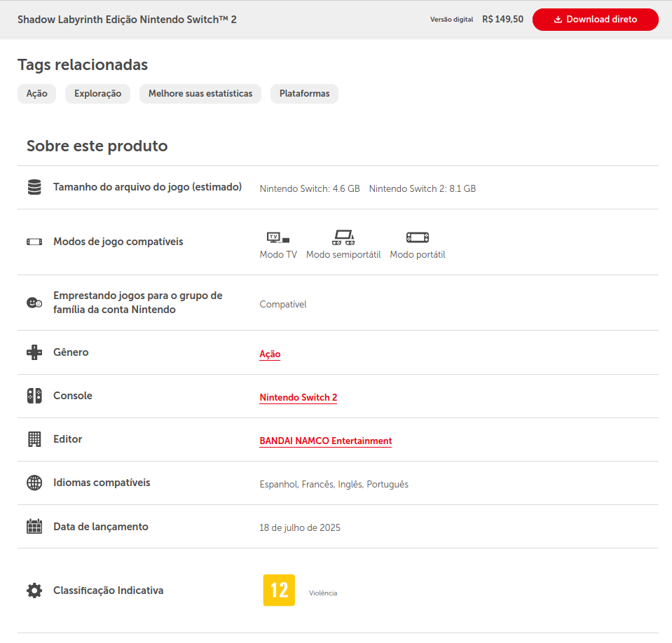Image resolution: width=672 pixels, height=643 pixels.
Task: Click the Gênero d-pad icon
Action: click(x=34, y=352)
